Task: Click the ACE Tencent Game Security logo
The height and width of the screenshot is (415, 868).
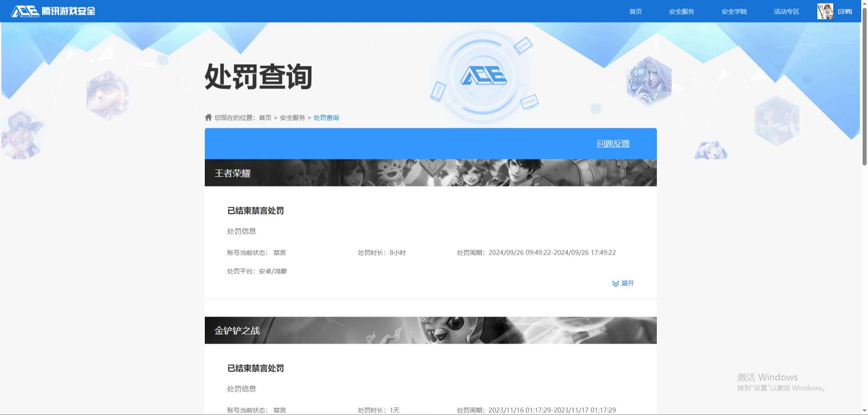Action: coord(53,11)
